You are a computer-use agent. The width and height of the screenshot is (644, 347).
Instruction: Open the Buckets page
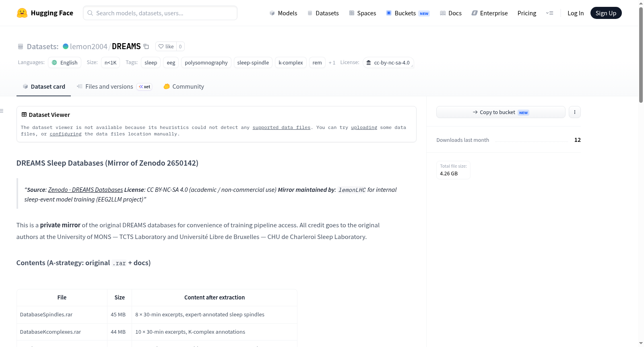[408, 13]
